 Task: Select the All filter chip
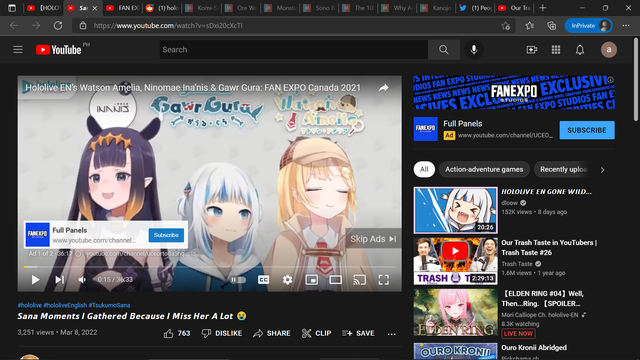[x=424, y=169]
